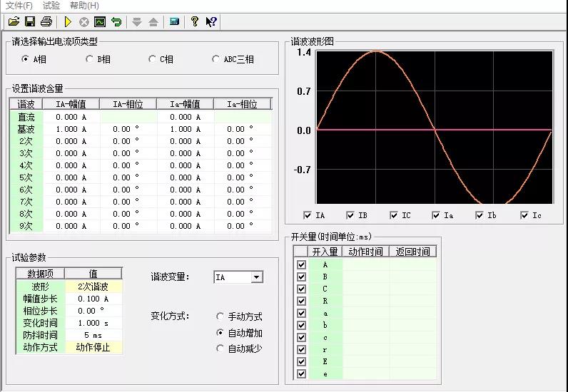Open the 波形 2次谐波 value selector
568x392 pixels.
pos(93,287)
